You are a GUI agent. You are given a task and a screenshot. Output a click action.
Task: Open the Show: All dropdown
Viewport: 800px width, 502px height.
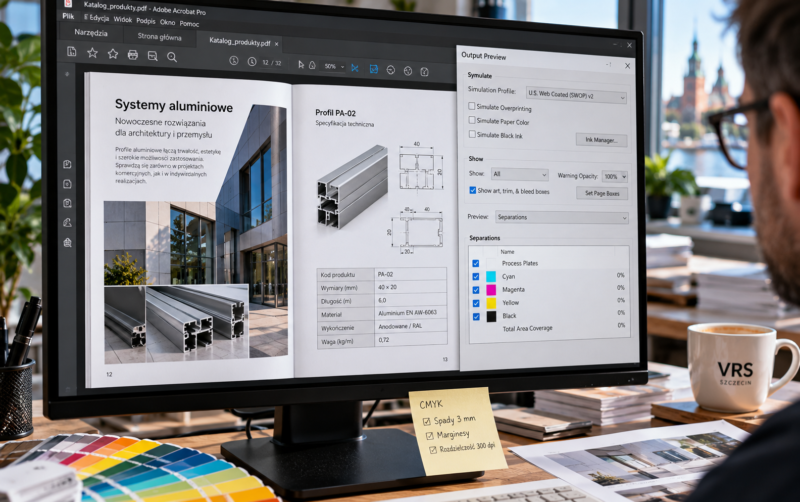[519, 174]
